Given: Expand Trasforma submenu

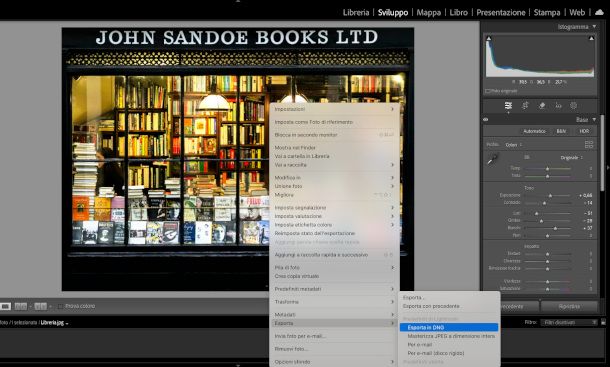Looking at the screenshot, I should pyautogui.click(x=334, y=302).
